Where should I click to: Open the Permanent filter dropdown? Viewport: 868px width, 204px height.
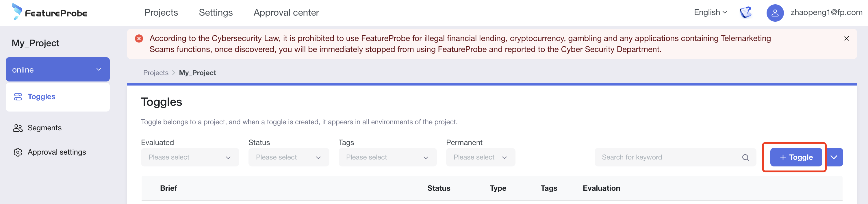[x=480, y=157]
